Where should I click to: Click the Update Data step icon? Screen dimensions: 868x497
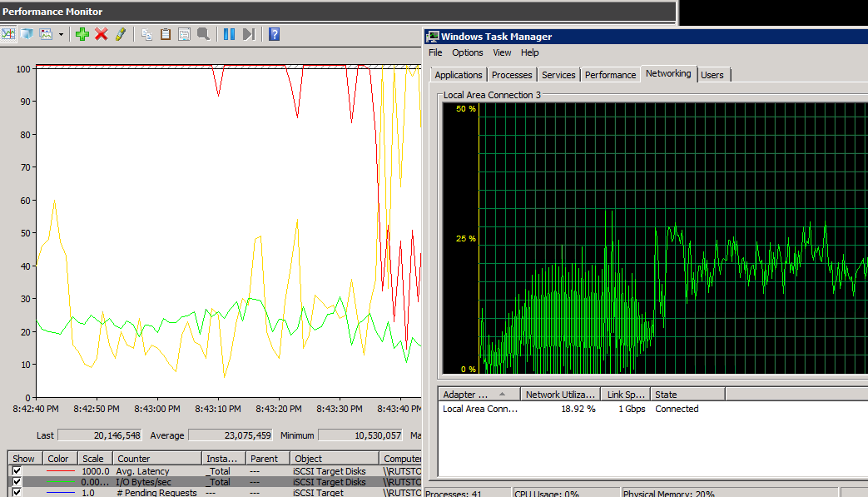pyautogui.click(x=249, y=34)
